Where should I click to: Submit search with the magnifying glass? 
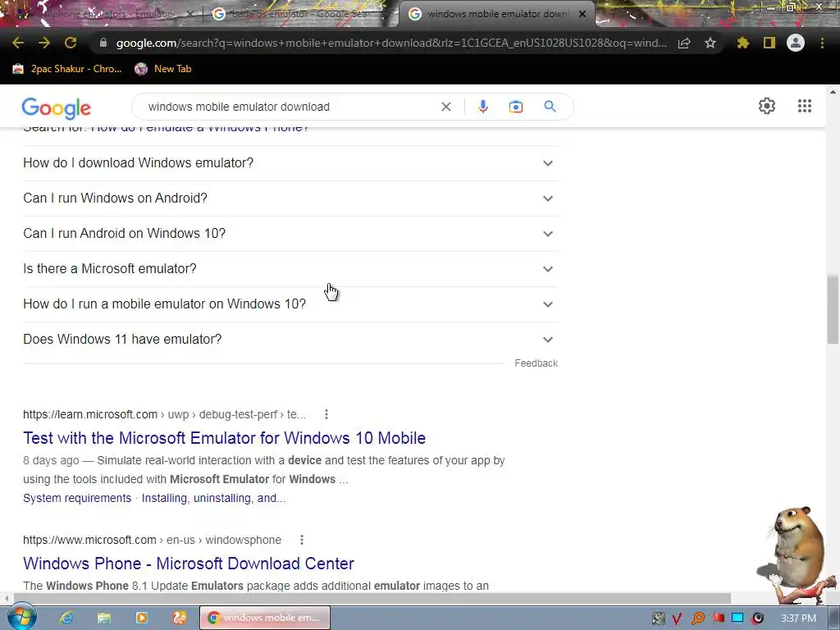[x=550, y=107]
